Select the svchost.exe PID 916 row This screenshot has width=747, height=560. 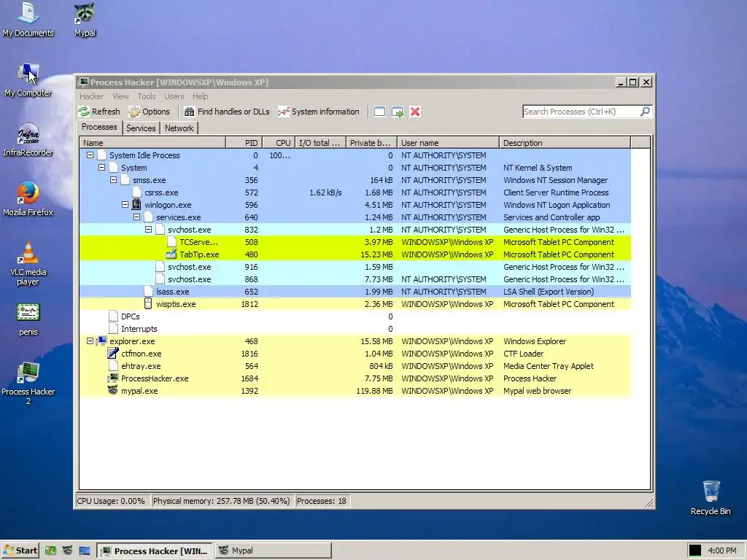(x=355, y=267)
